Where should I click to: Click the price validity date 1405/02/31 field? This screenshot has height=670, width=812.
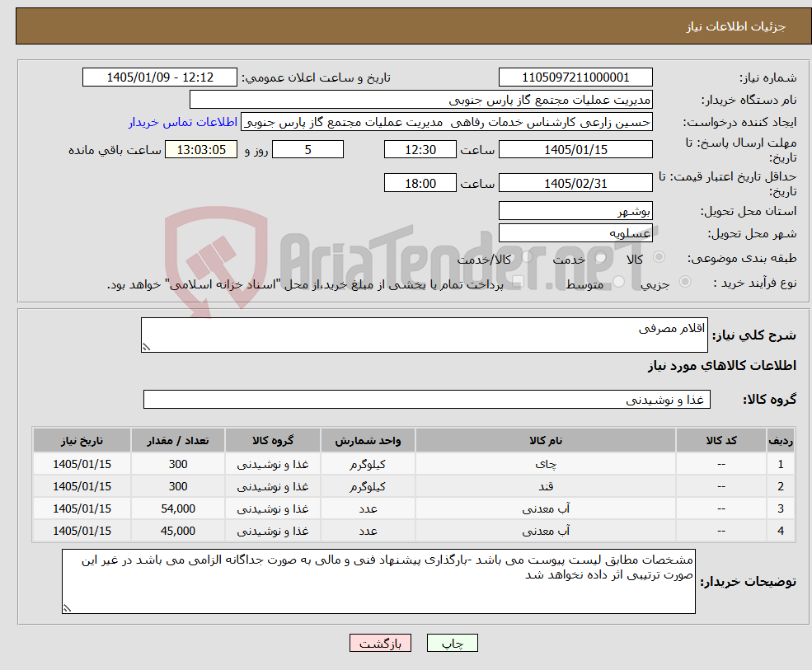click(x=575, y=183)
